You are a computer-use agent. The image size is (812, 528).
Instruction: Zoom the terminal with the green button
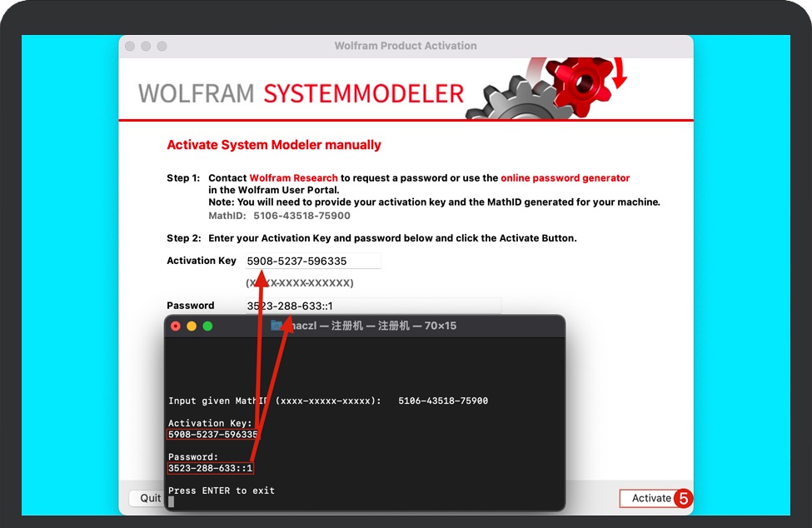click(x=208, y=326)
